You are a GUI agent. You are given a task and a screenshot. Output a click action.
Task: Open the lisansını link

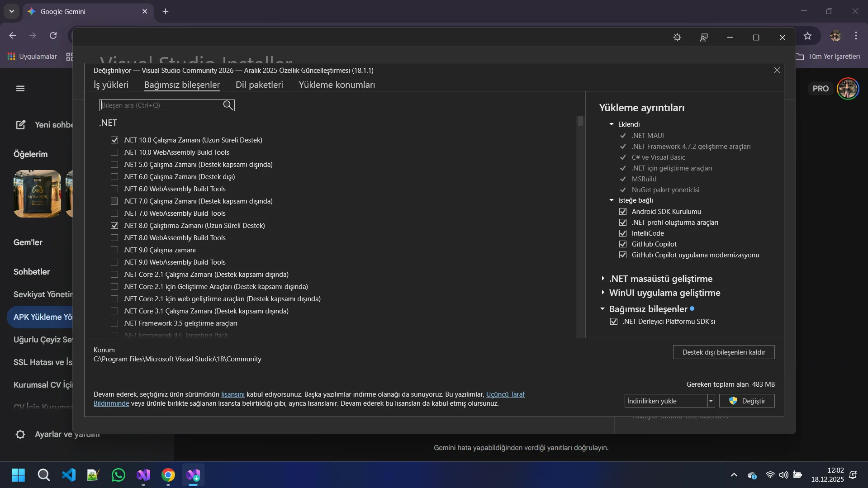(233, 394)
